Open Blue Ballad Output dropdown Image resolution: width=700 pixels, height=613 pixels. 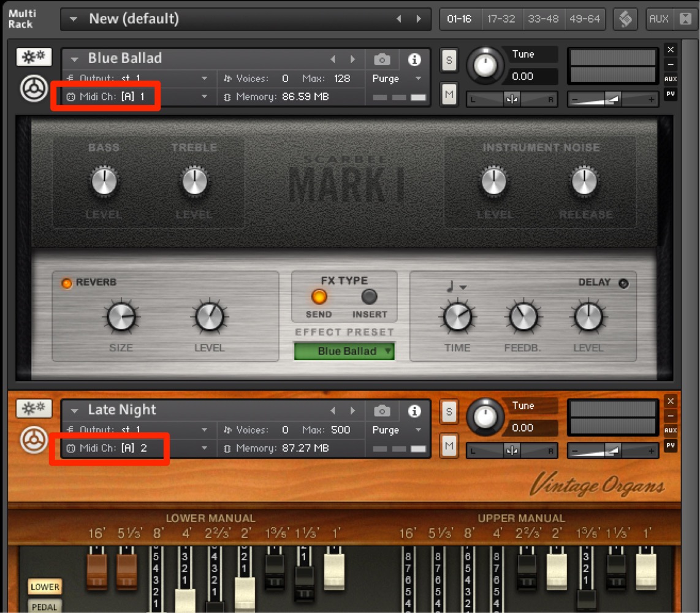click(x=204, y=78)
